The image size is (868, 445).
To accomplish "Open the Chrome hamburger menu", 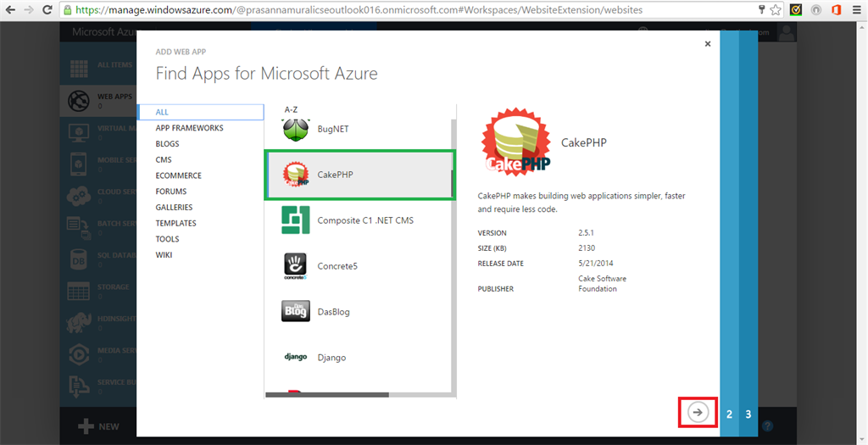I will click(856, 9).
